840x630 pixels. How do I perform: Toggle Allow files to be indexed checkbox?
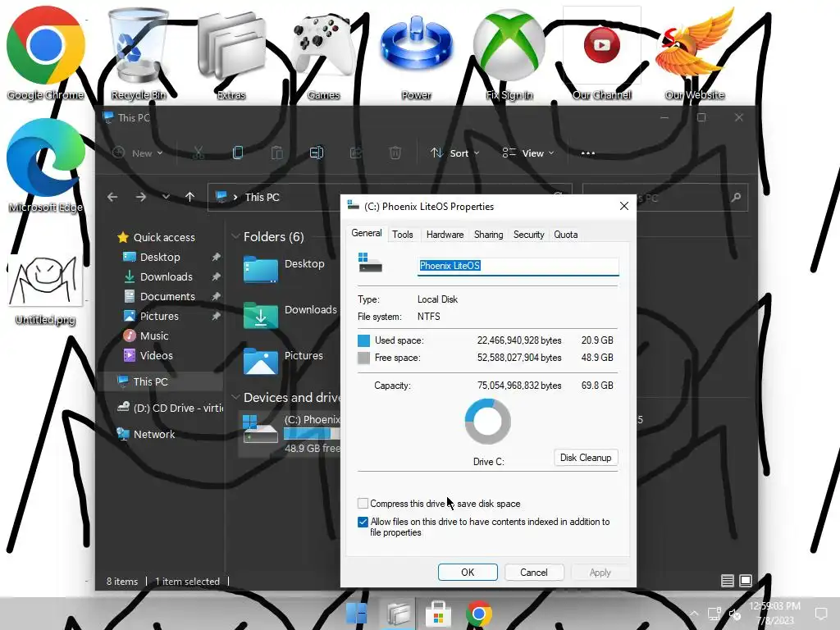pos(363,522)
